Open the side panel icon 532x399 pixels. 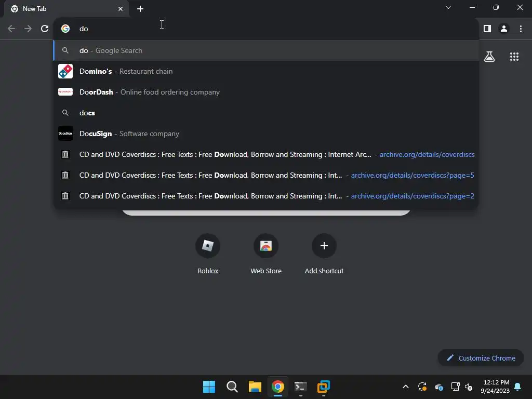[x=487, y=29]
